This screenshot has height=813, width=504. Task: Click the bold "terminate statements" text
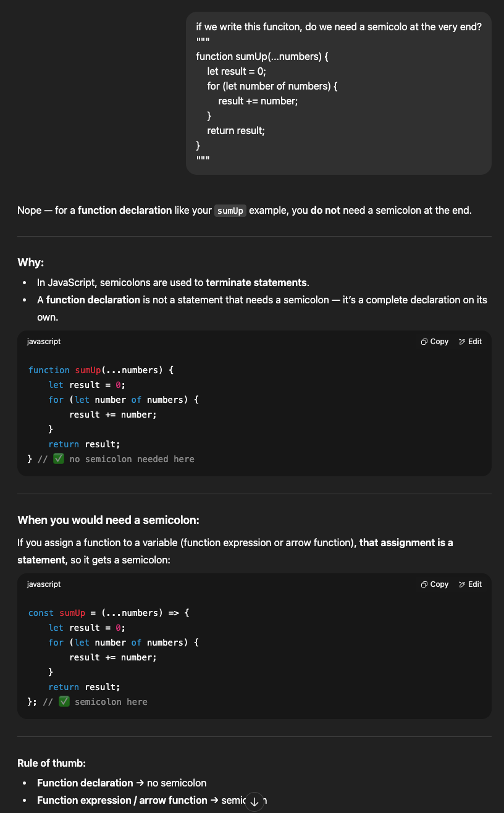point(256,282)
